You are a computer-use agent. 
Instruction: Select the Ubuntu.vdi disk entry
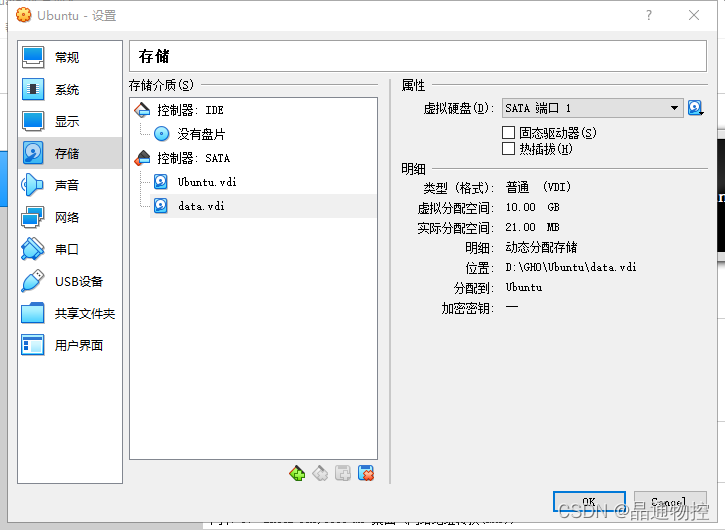pos(263,182)
